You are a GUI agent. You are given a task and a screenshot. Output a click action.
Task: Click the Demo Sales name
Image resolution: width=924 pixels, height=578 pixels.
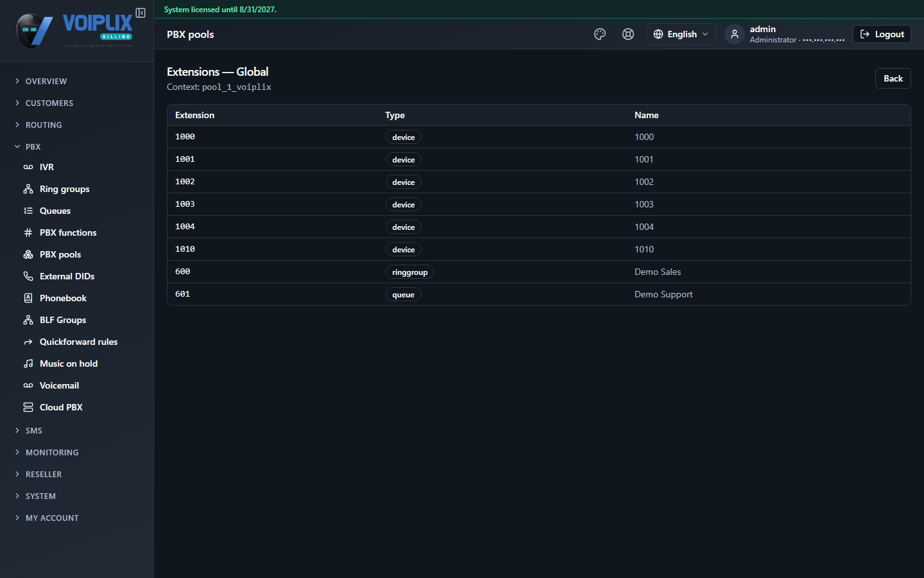coord(658,272)
